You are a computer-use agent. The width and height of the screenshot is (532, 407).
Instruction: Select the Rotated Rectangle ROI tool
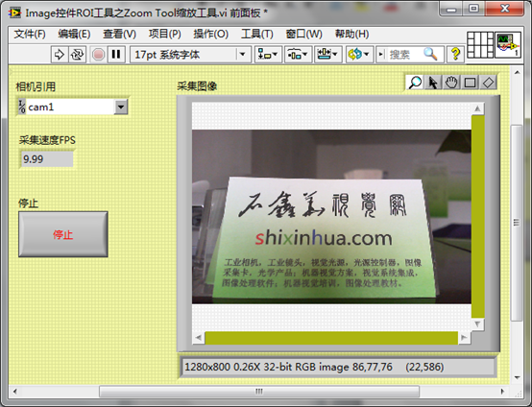(488, 83)
